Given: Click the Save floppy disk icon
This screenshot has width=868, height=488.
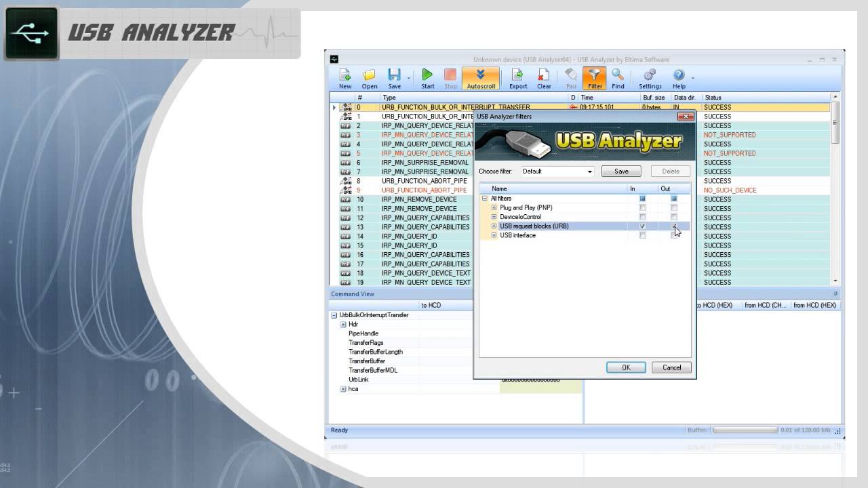Looking at the screenshot, I should [394, 75].
